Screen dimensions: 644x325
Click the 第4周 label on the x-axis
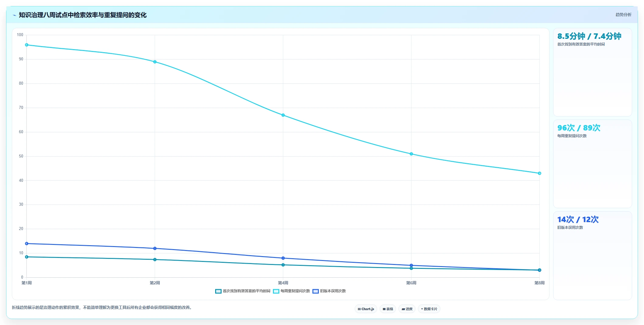coord(283,283)
